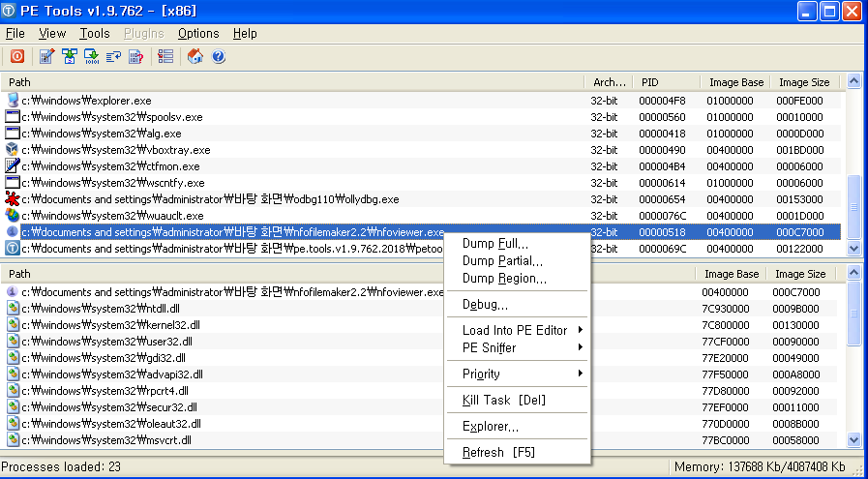Image resolution: width=868 pixels, height=479 pixels.
Task: Select the wscntfy.exe process row
Action: point(421,183)
